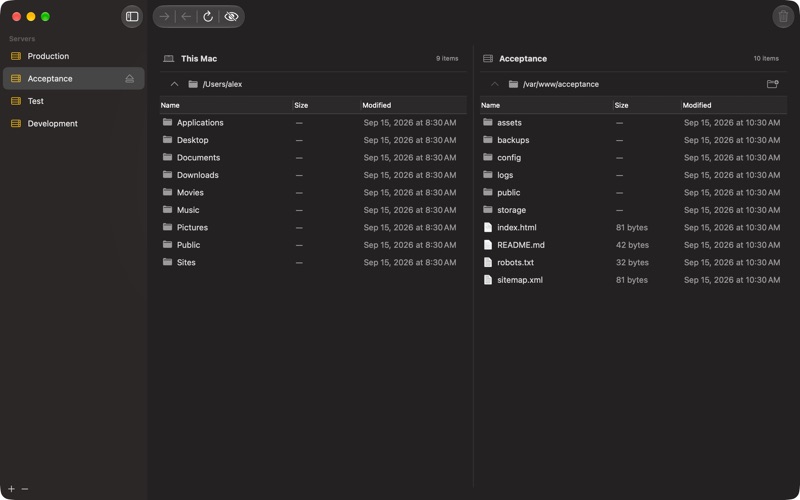Click the assets folder icon
This screenshot has width=800, height=500.
click(x=488, y=122)
